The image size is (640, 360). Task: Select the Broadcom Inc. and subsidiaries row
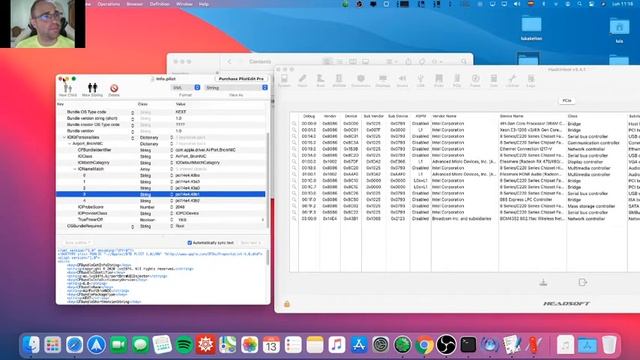click(x=464, y=219)
